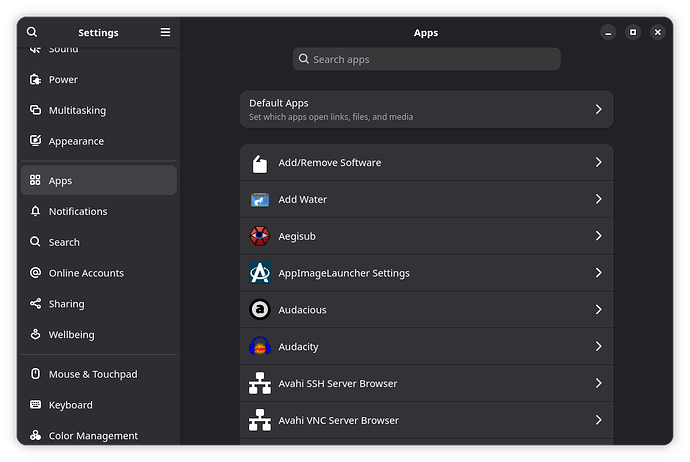This screenshot has height=462, width=690.
Task: Click 'Avahi VNC Server Browser' text
Action: [x=338, y=420]
